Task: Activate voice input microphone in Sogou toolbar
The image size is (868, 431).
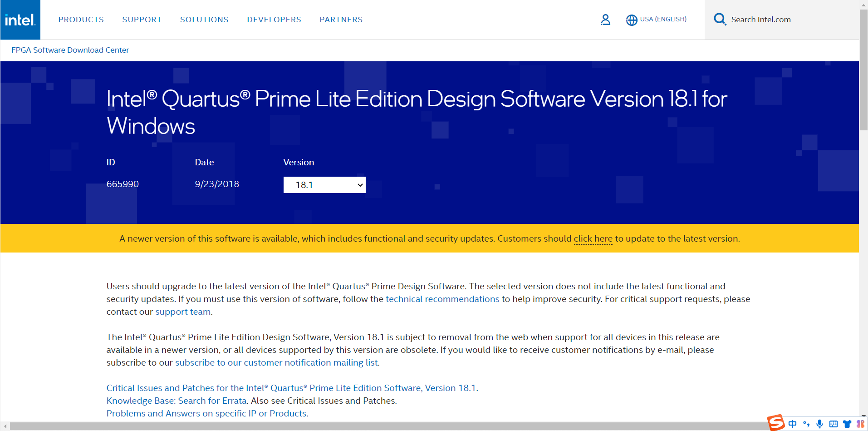Action: (x=819, y=424)
